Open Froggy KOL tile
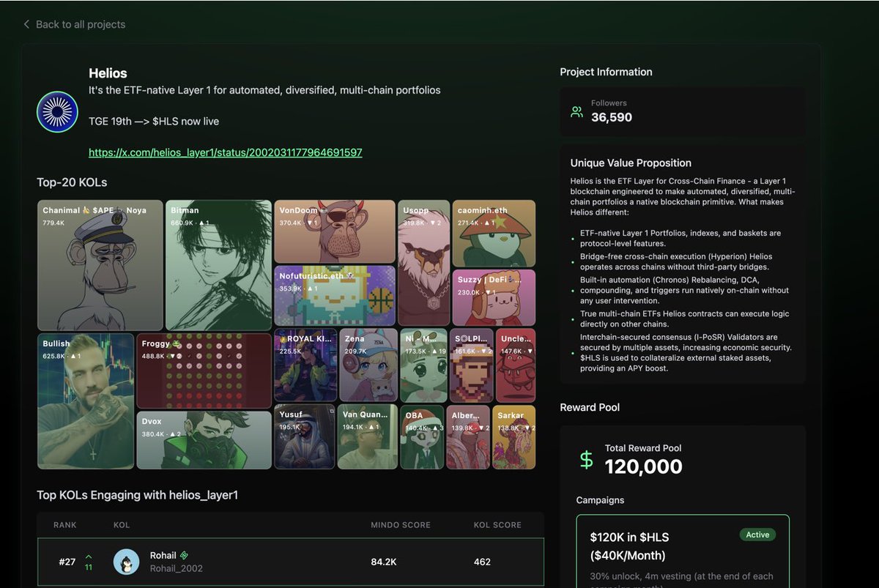The image size is (879, 588). [x=204, y=371]
